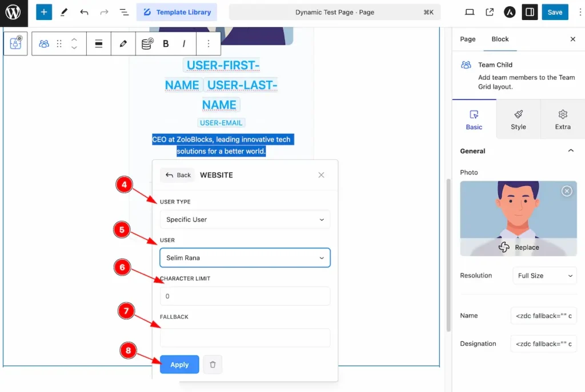Collapse the General section chevron
Screen dimensions: 585x392
point(571,151)
